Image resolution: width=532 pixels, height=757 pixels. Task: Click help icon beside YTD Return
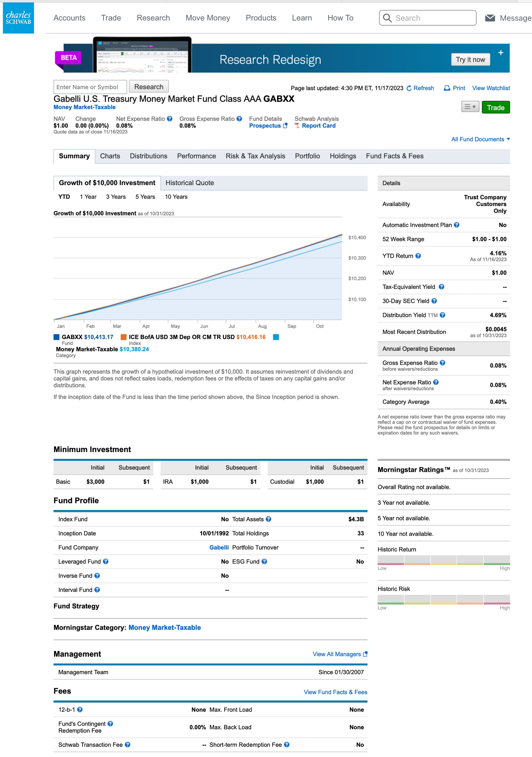(x=418, y=256)
